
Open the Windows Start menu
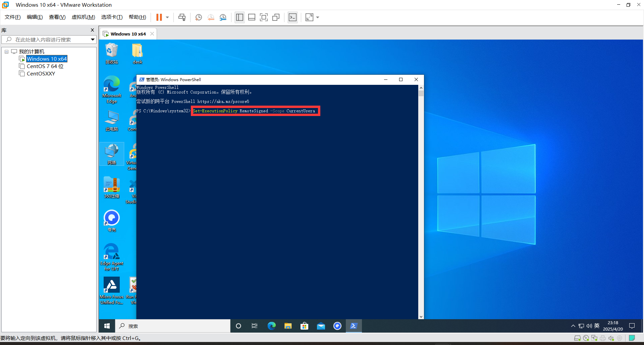pos(107,326)
